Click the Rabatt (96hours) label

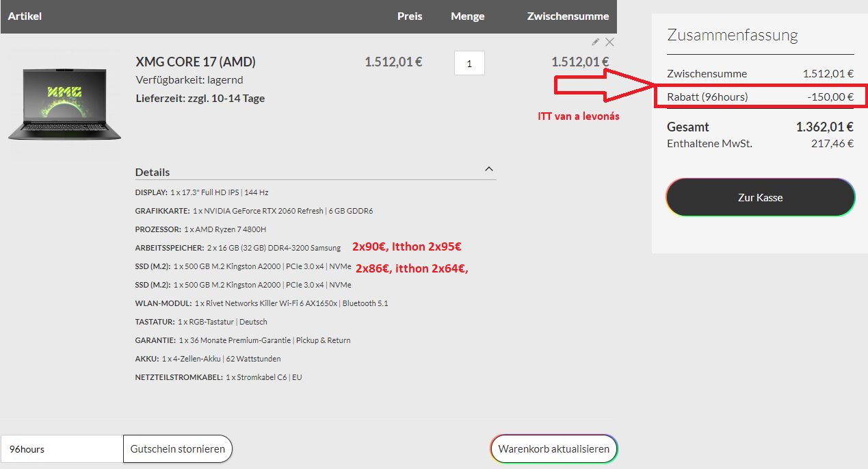point(707,97)
